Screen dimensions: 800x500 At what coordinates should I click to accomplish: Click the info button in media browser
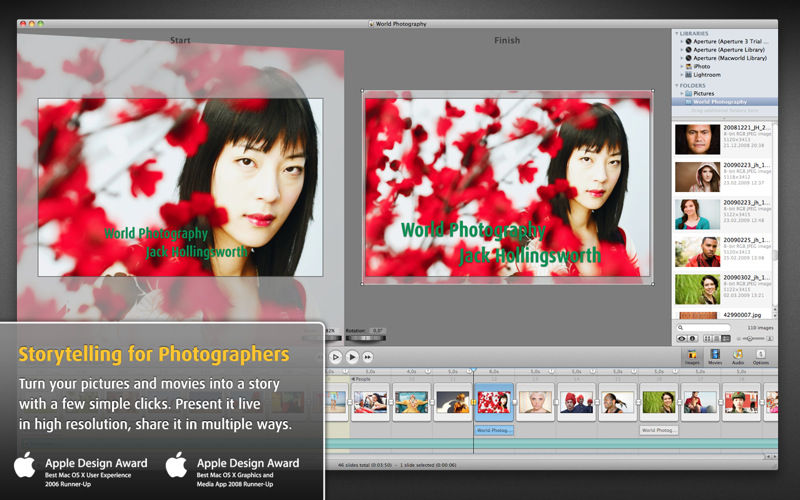coord(692,339)
